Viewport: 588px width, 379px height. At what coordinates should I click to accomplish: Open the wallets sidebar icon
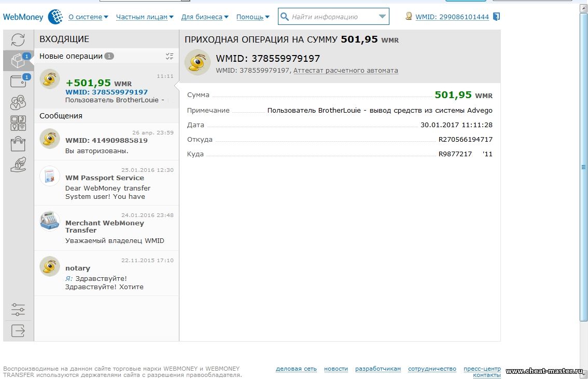[18, 82]
